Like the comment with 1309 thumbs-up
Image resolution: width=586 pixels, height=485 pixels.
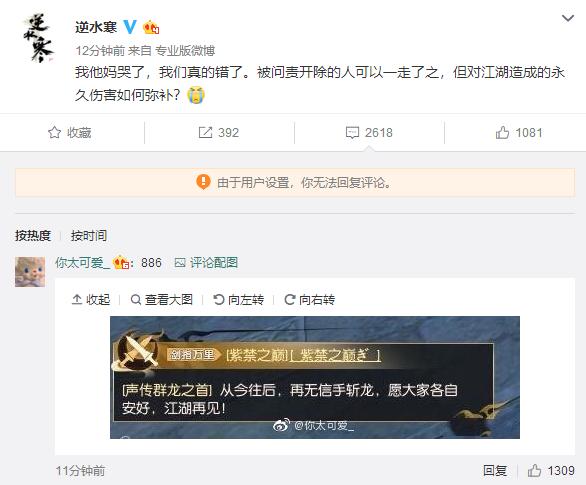click(x=551, y=470)
